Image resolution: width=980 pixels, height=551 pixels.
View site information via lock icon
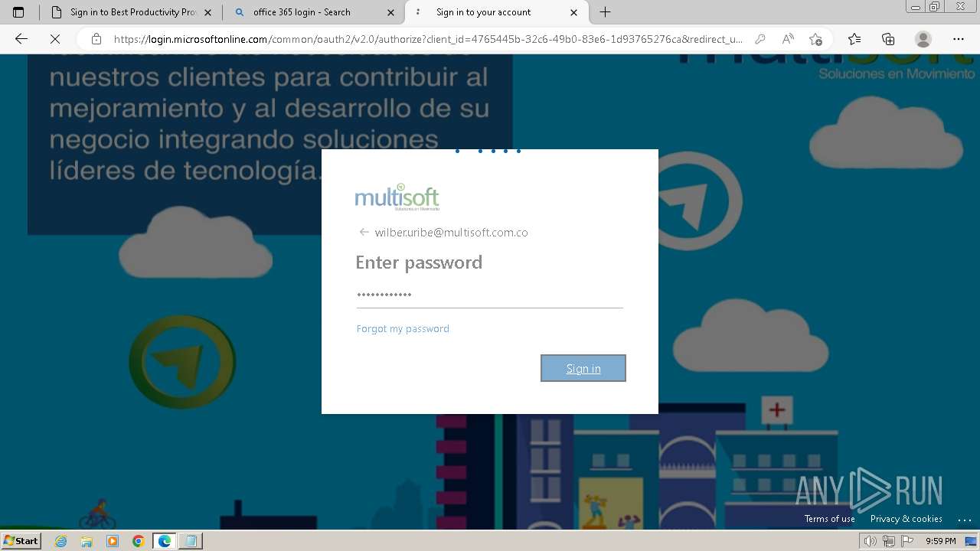(96, 39)
